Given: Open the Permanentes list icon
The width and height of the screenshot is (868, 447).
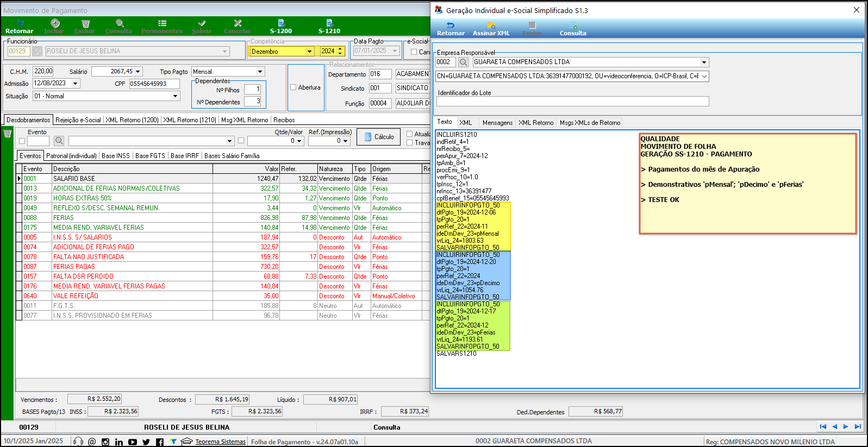Looking at the screenshot, I should (162, 27).
